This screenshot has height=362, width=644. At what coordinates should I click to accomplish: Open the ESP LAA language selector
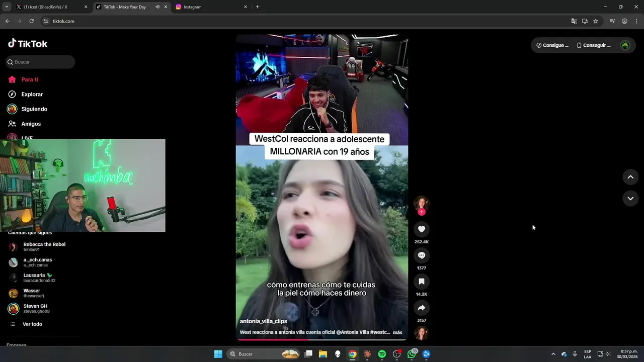tap(588, 354)
